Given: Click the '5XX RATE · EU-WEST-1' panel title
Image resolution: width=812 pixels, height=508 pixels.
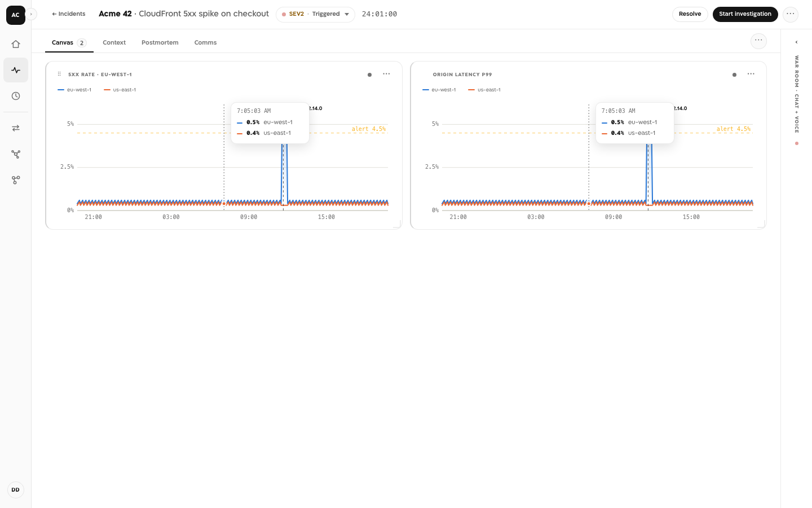Looking at the screenshot, I should click(100, 75).
